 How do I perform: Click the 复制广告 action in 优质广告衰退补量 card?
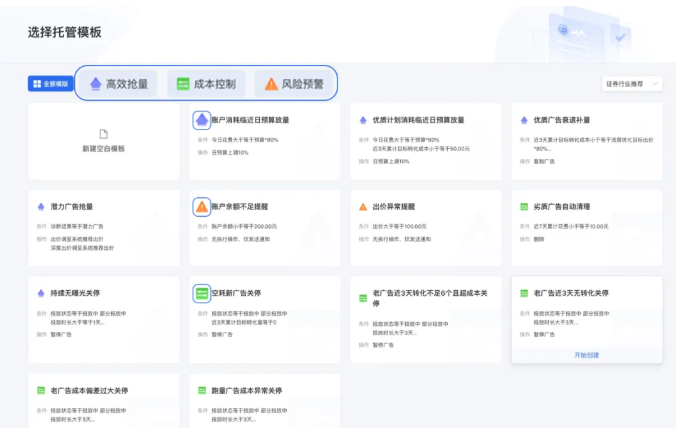(x=544, y=161)
